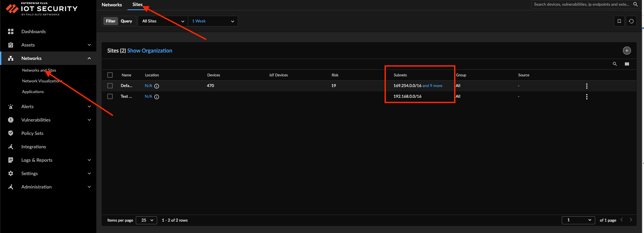Screen dimensions: 644x233
Task: Add a new site with plus icon
Action: (627, 51)
